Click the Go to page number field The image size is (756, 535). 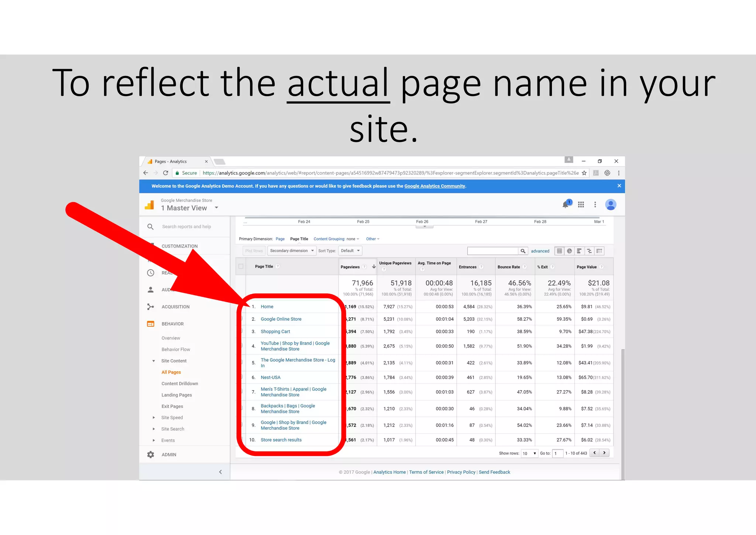click(x=557, y=453)
